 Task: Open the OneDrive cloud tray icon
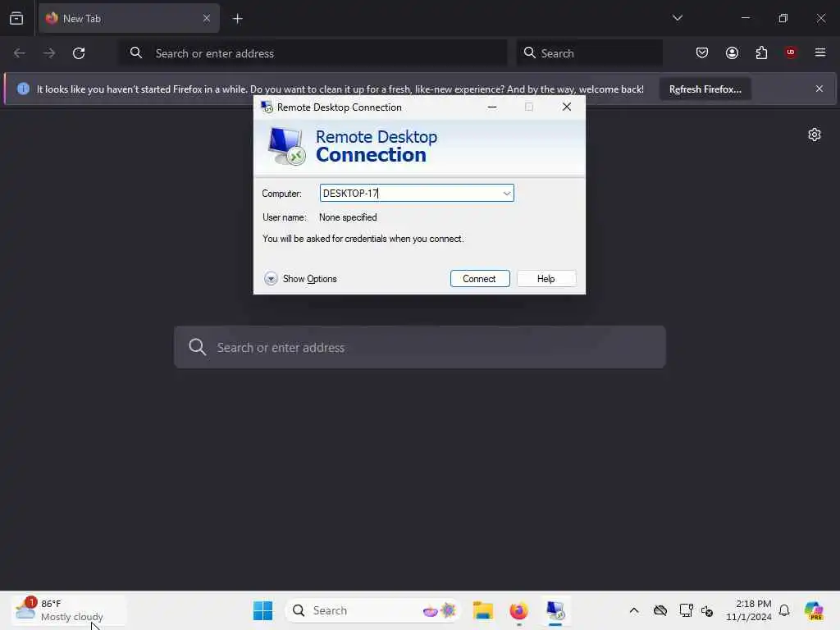660,610
